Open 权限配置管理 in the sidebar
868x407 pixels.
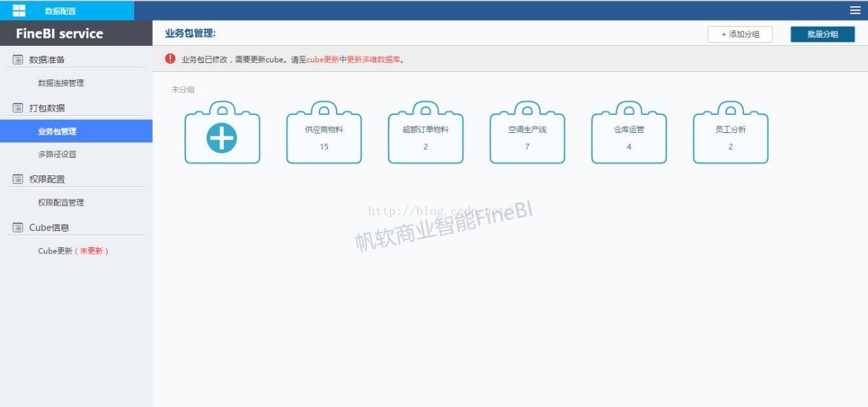[x=61, y=203]
